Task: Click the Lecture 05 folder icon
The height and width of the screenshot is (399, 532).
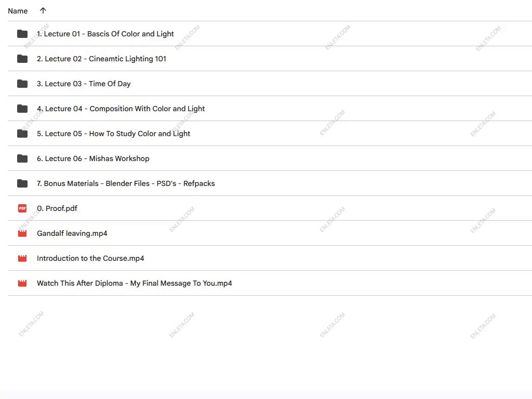Action: point(22,134)
